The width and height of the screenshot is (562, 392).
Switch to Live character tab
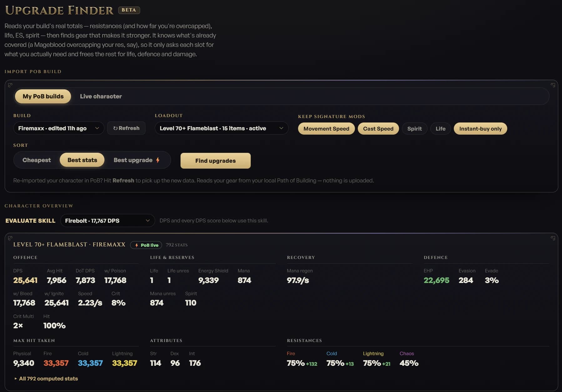pyautogui.click(x=101, y=96)
